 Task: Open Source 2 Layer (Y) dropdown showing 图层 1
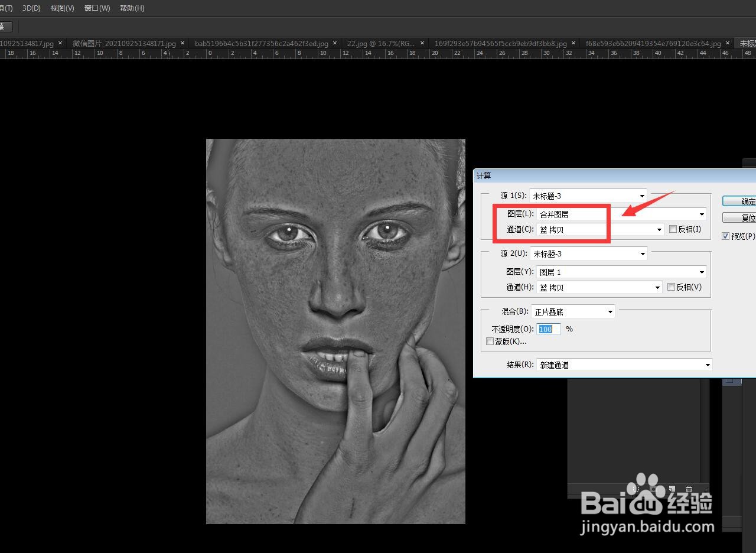tap(621, 272)
